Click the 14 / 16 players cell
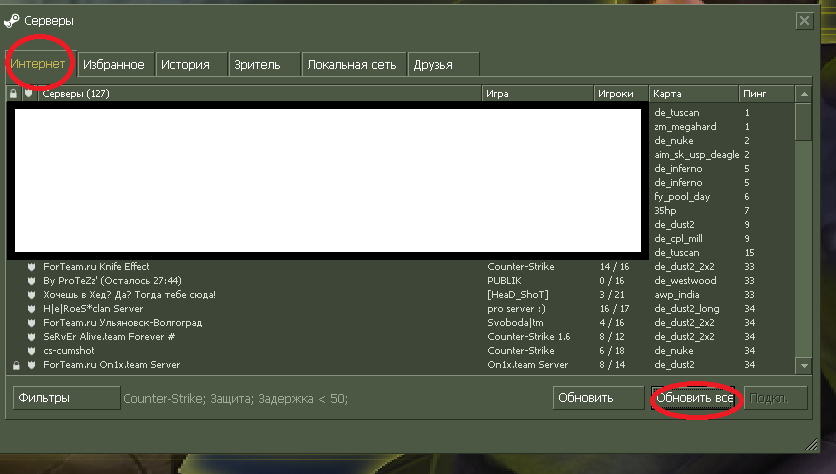Viewport: 836px width, 474px height. (x=614, y=267)
